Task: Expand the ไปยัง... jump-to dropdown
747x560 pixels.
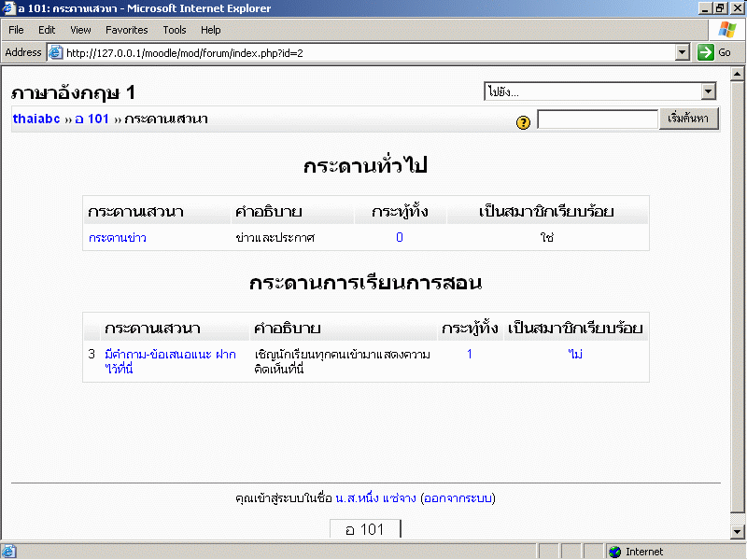Action: [708, 91]
